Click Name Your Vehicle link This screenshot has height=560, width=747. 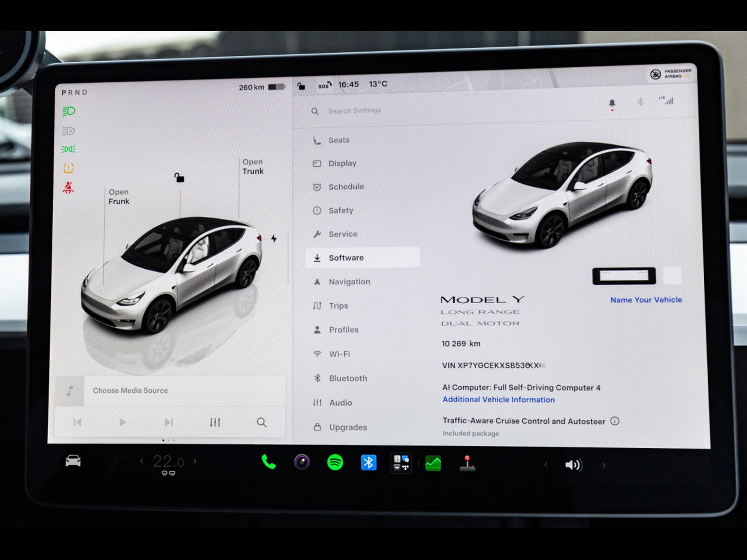click(646, 300)
